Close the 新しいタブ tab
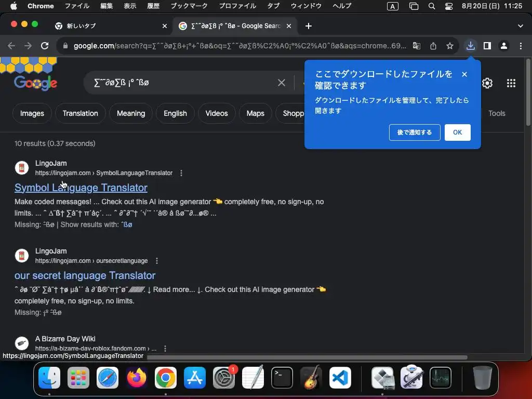Image resolution: width=532 pixels, height=399 pixels. [x=165, y=26]
